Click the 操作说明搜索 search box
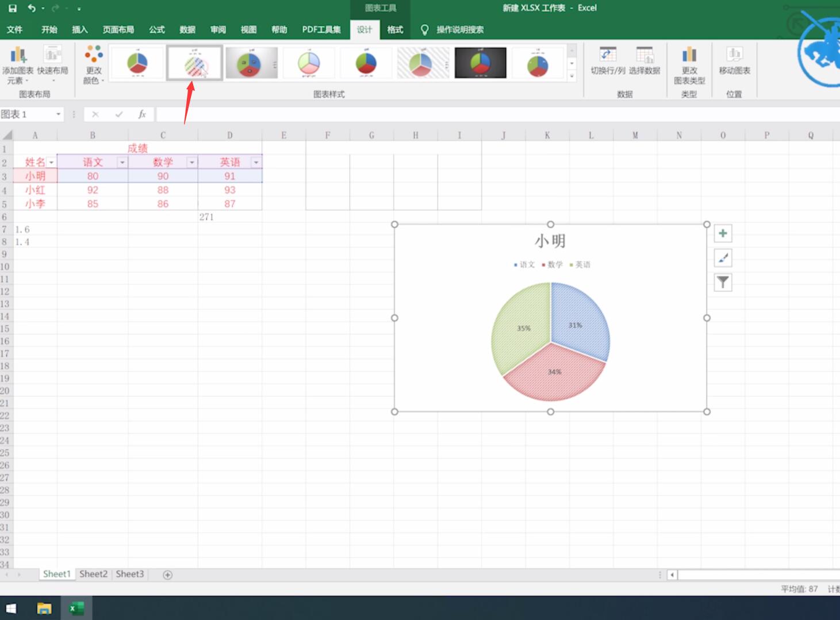 pos(460,29)
